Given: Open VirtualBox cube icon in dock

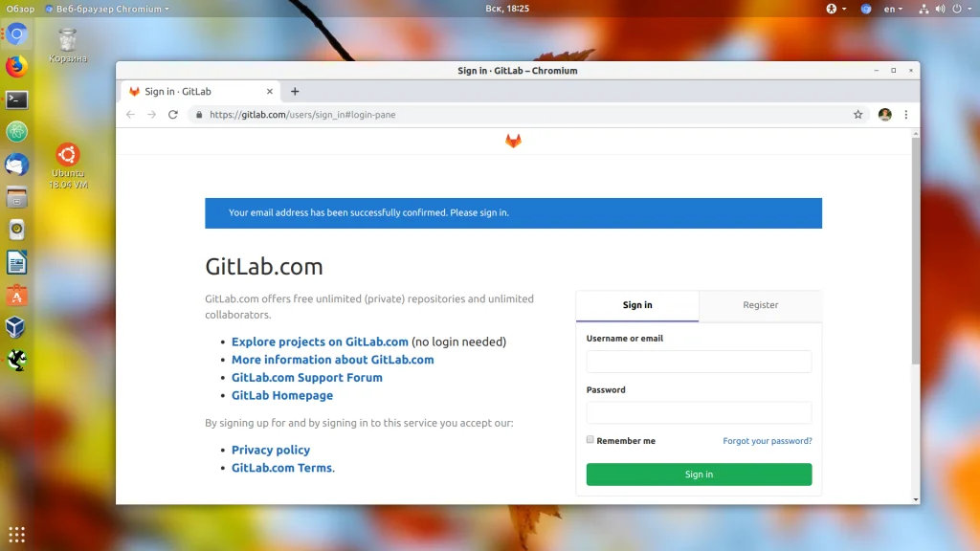Looking at the screenshot, I should pyautogui.click(x=17, y=327).
